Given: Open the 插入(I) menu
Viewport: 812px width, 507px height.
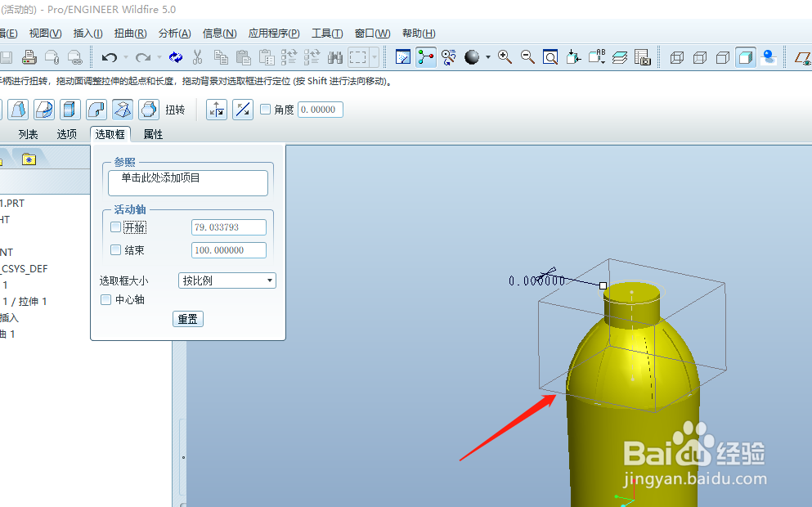Looking at the screenshot, I should [x=87, y=34].
